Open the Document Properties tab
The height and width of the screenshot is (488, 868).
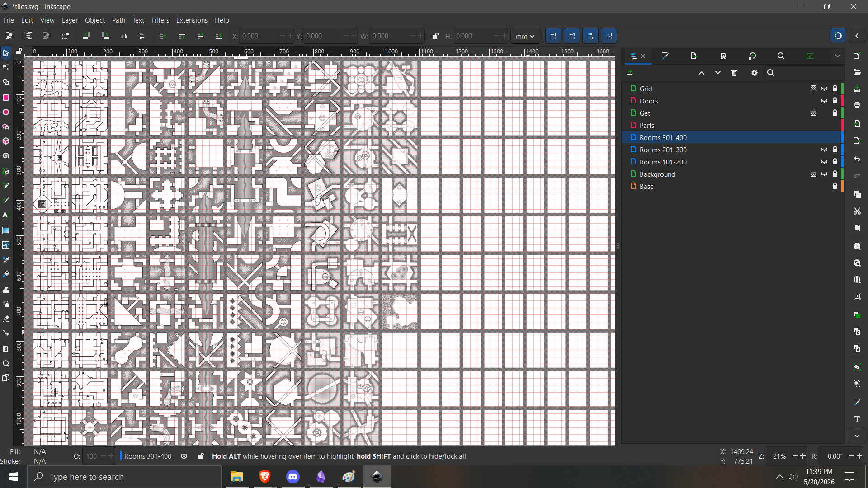(x=723, y=56)
